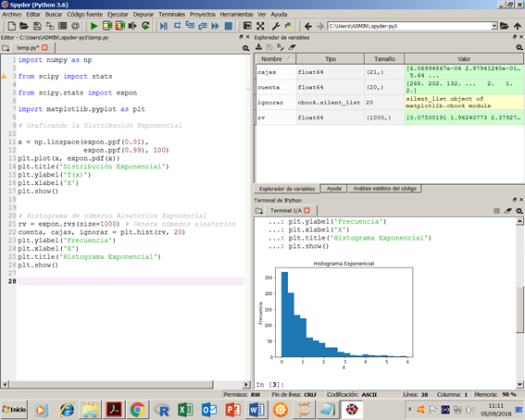This screenshot has width=525, height=420.
Task: Click the Open file folder icon
Action: (24, 26)
